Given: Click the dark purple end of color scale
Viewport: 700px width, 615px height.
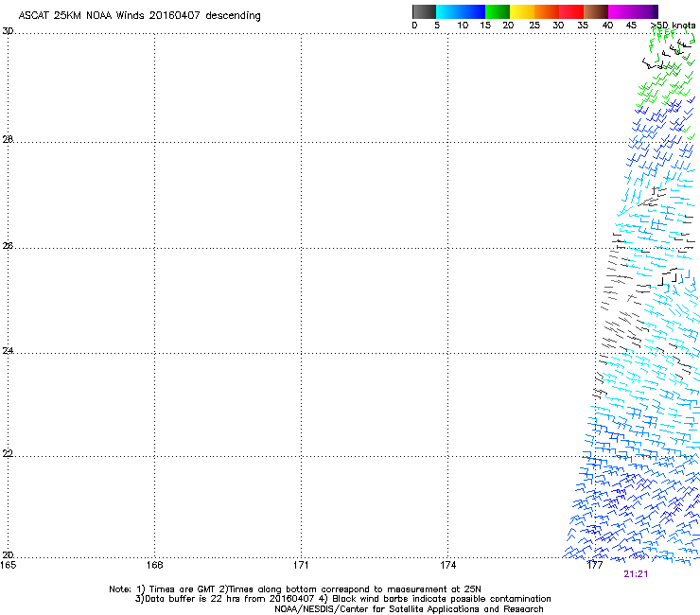Looking at the screenshot, I should [x=654, y=11].
